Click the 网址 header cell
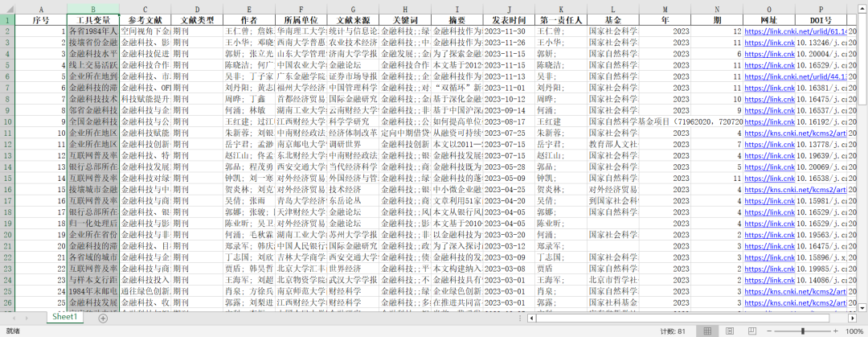The width and height of the screenshot is (868, 337). [769, 20]
